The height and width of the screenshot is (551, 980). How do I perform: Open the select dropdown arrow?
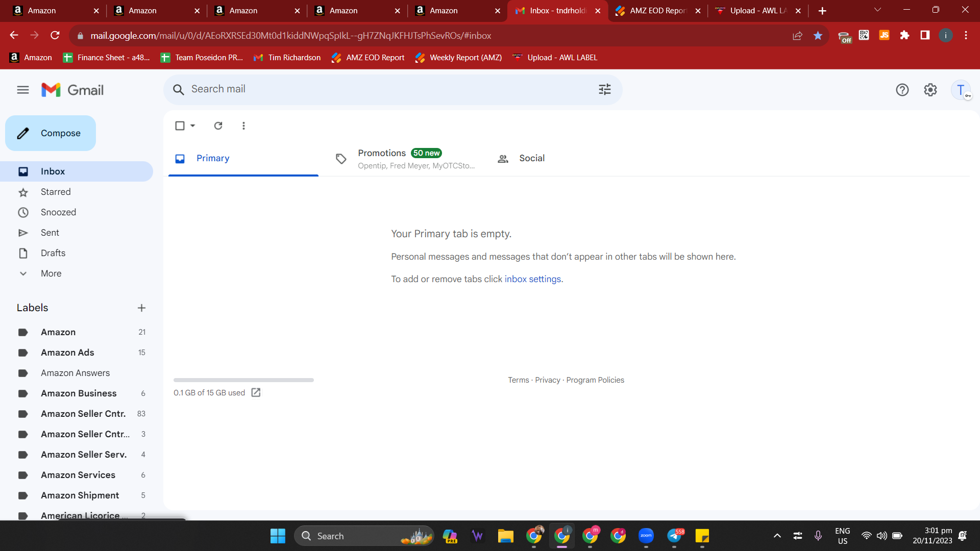(193, 126)
